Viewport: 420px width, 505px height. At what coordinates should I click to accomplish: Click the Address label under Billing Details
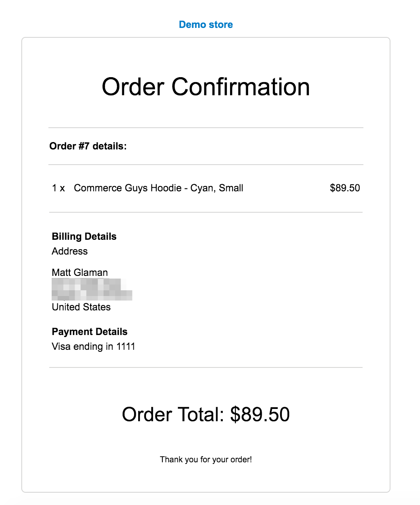point(70,251)
